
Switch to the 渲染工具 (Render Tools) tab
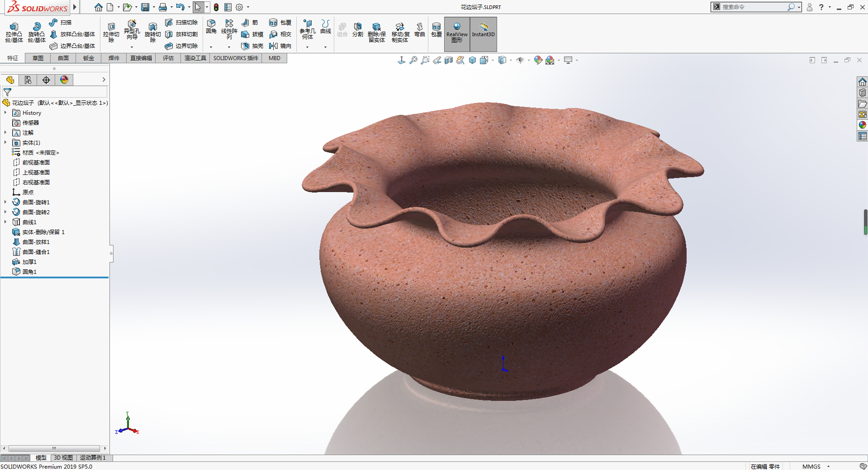tap(195, 58)
